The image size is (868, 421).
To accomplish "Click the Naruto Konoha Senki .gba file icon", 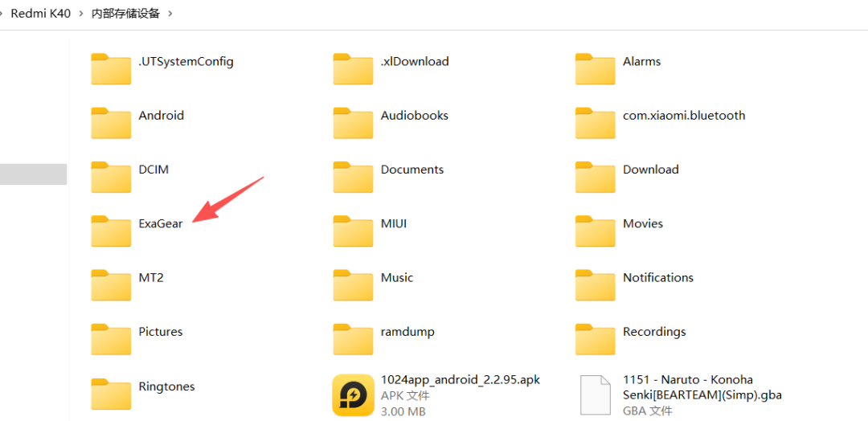I will (595, 394).
